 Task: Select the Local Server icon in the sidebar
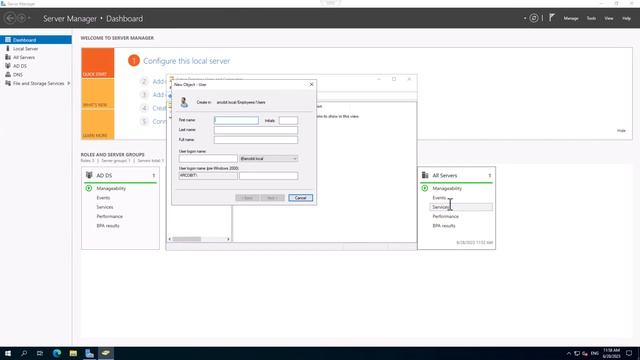(8, 48)
